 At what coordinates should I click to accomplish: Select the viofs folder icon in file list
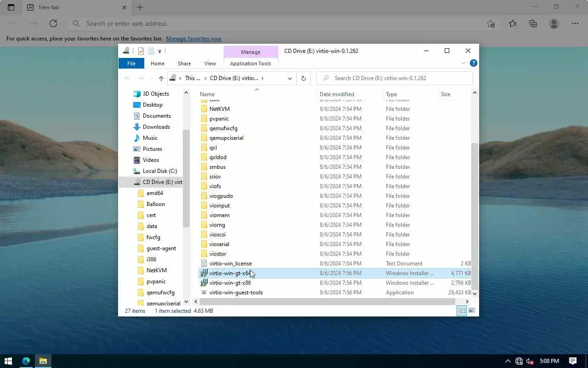tap(204, 186)
